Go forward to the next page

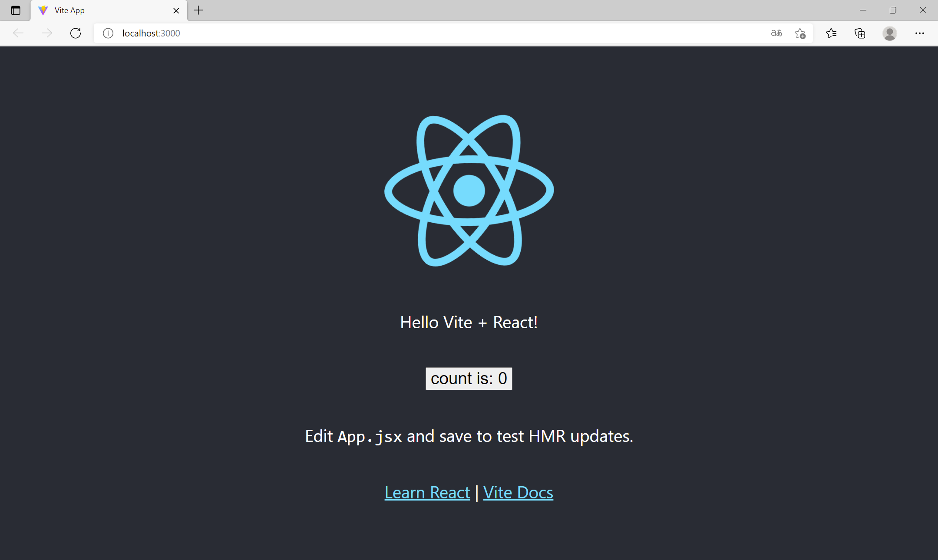[47, 33]
